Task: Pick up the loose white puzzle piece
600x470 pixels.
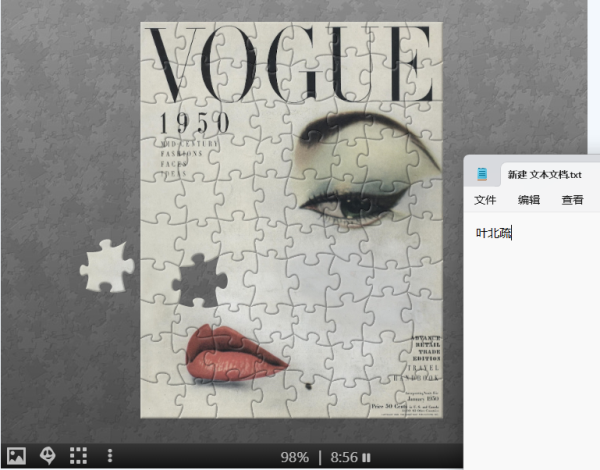Action: click(x=107, y=266)
